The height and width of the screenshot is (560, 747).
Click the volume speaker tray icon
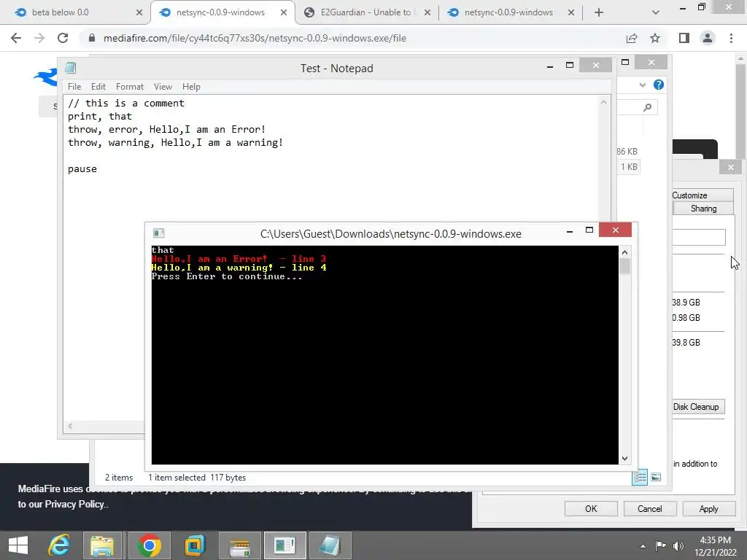click(678, 546)
